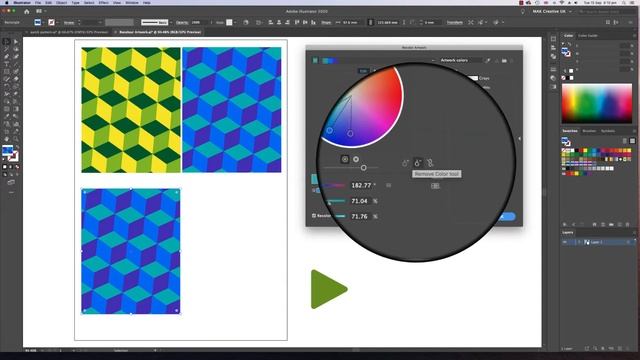Select the Eyedropper tool in toolbox
This screenshot has height=360, width=640.
pos(7,116)
